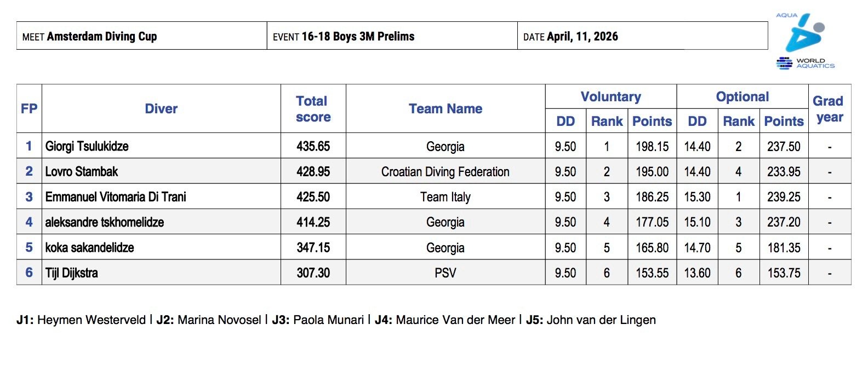This screenshot has width=868, height=376.
Task: Click the Total score column header
Action: tap(313, 109)
